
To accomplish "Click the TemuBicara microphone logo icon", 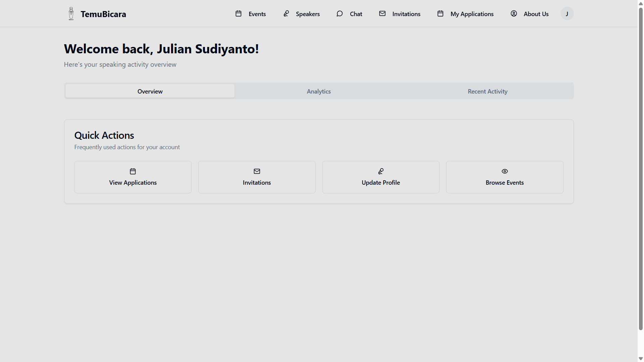I will pos(71,14).
